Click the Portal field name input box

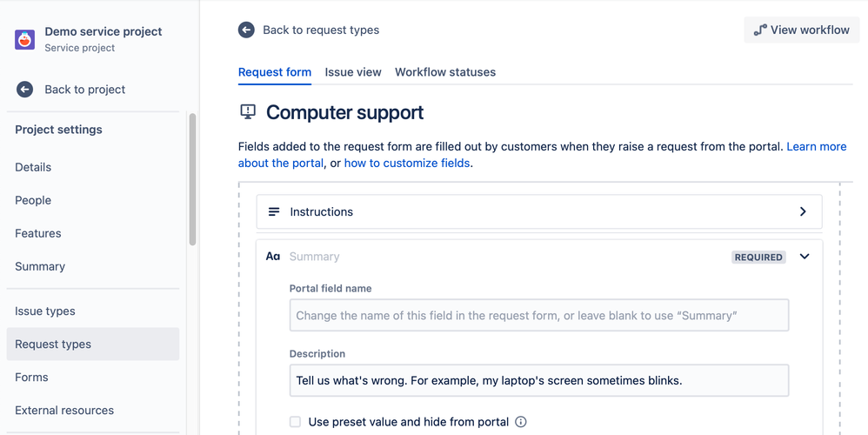click(x=538, y=316)
